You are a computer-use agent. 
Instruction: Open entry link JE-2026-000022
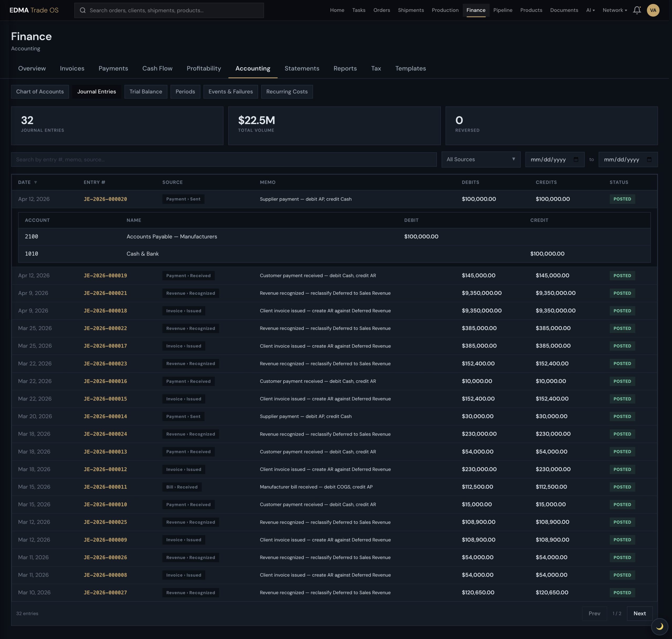pos(105,328)
